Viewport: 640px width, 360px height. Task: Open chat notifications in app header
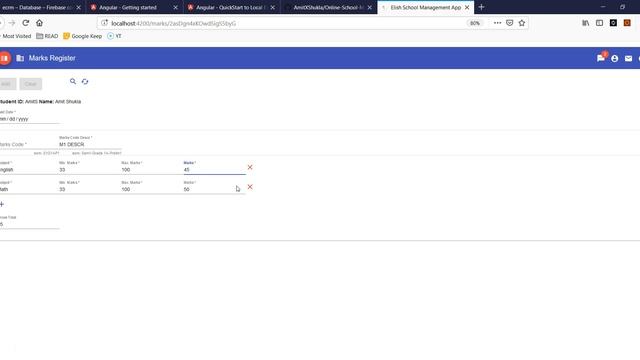[x=601, y=58]
